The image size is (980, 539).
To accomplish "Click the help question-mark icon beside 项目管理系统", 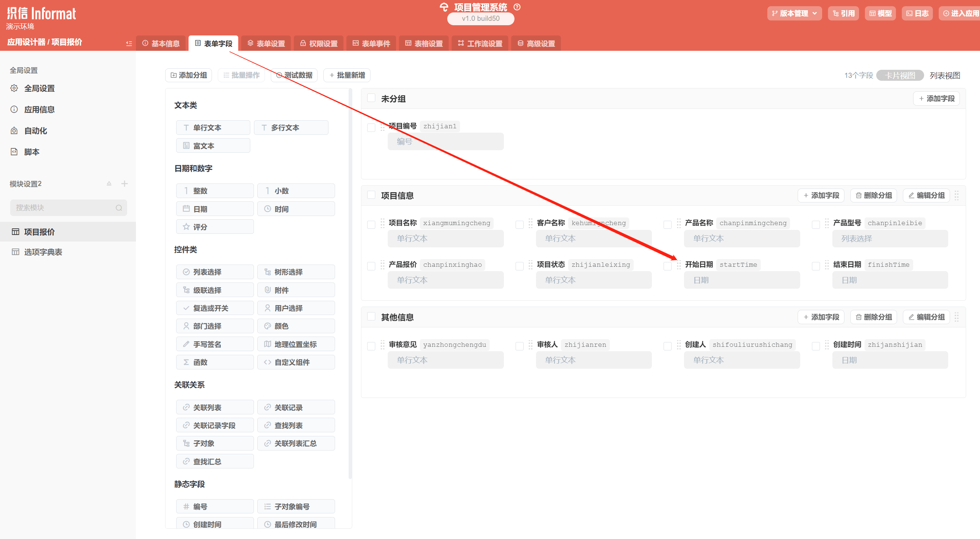I will (x=517, y=7).
